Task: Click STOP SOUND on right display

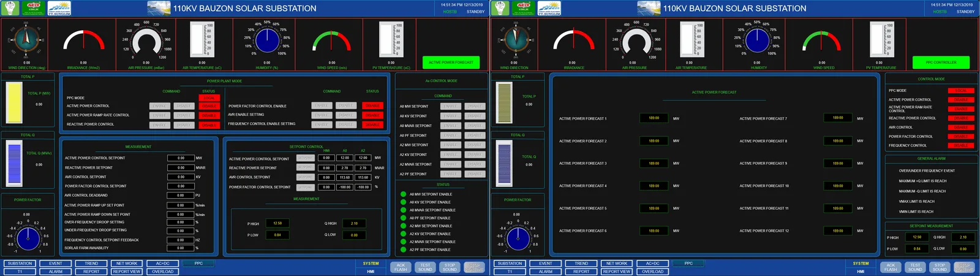Action: point(940,267)
